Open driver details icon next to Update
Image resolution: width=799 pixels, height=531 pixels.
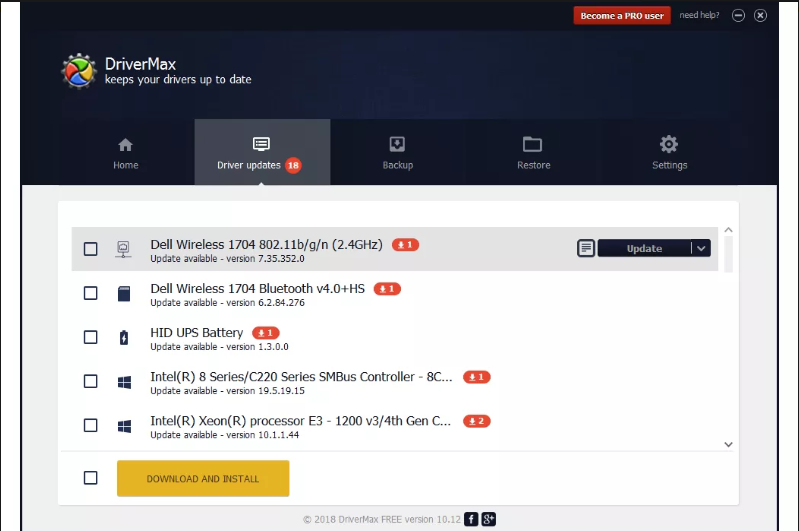click(x=586, y=248)
